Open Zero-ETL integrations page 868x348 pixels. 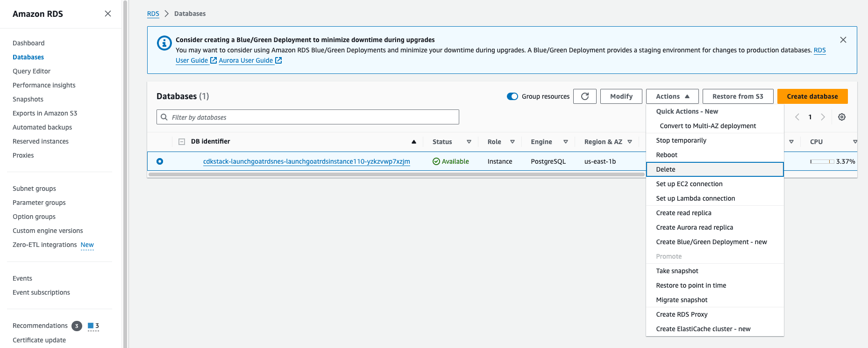point(45,245)
